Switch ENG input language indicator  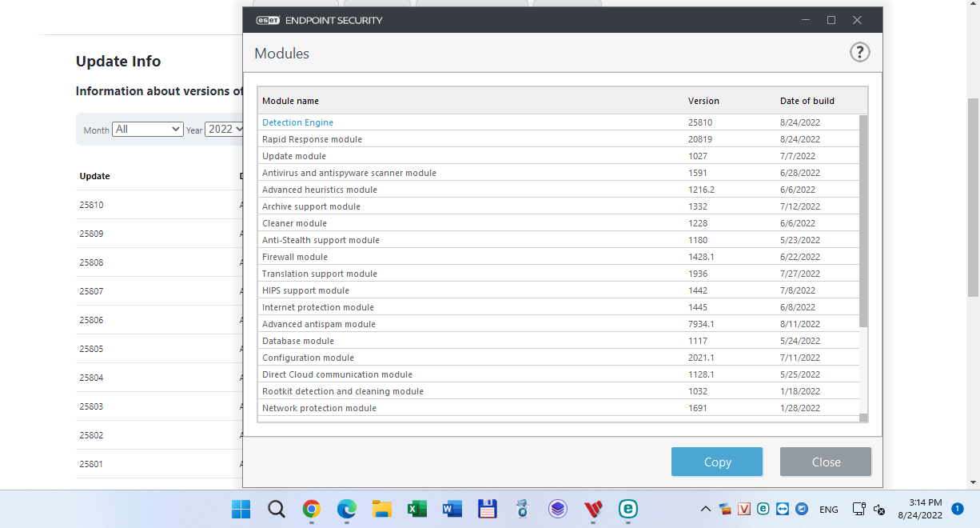click(829, 510)
